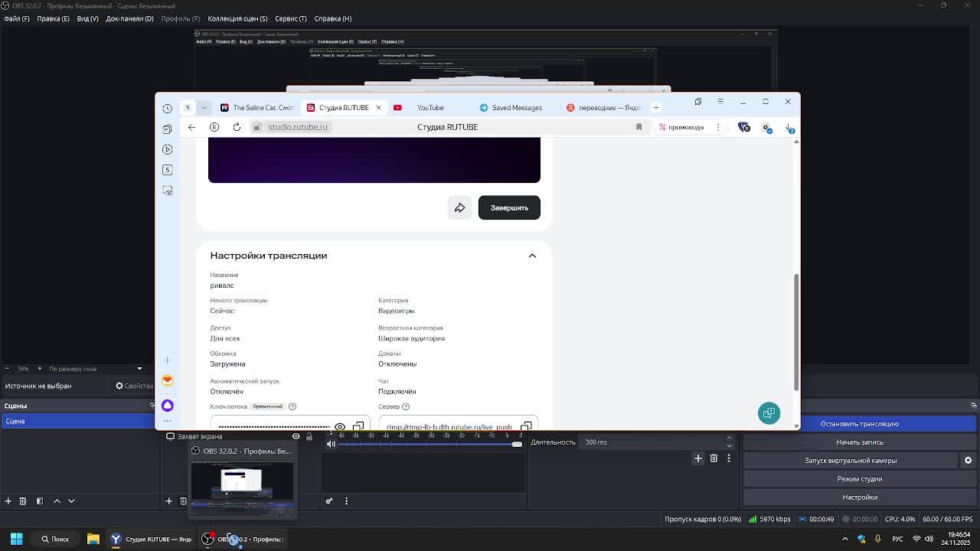980x551 pixels.
Task: Open the sidebar video player icon
Action: pos(168,149)
